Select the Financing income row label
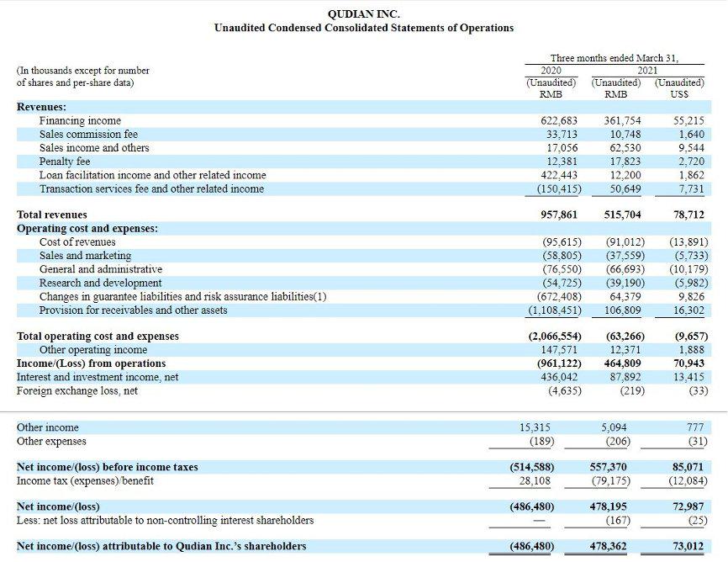 coord(80,121)
